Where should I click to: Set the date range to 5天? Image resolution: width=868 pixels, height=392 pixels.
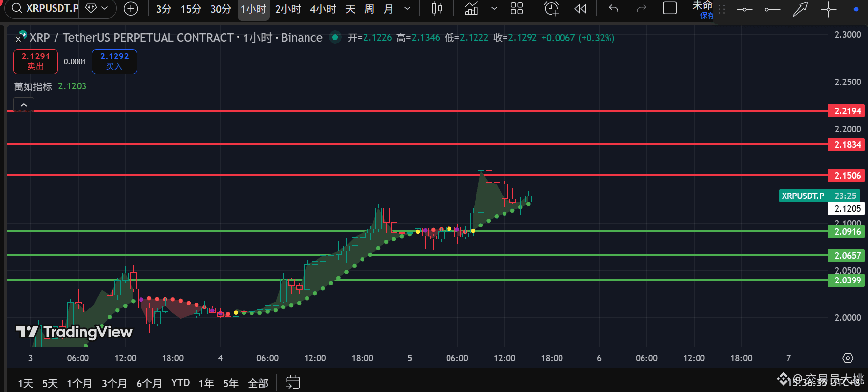point(50,383)
